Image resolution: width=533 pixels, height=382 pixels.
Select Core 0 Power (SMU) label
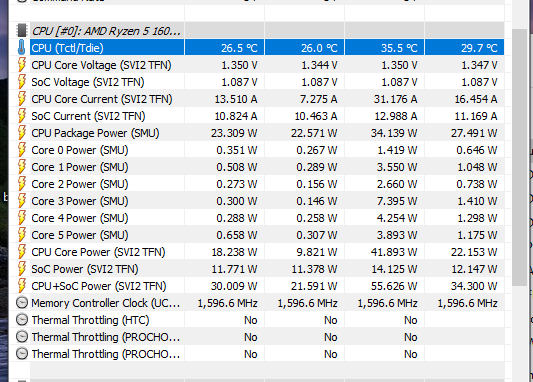click(80, 150)
